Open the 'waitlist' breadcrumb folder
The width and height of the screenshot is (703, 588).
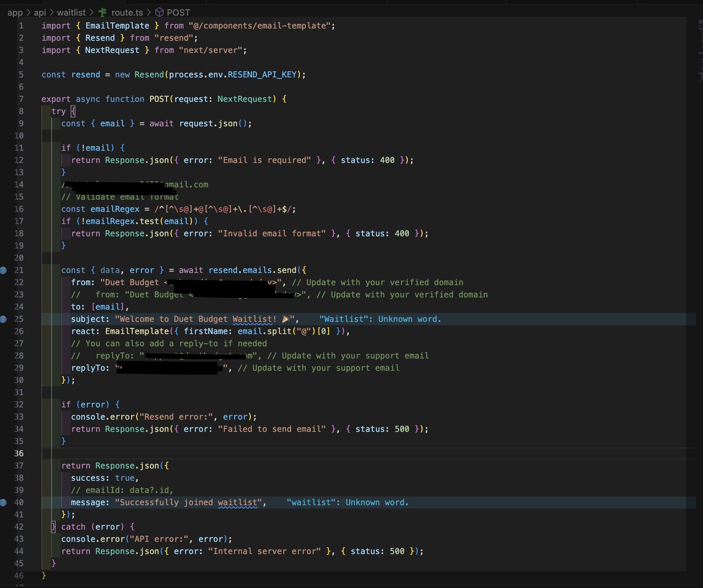[x=71, y=12]
